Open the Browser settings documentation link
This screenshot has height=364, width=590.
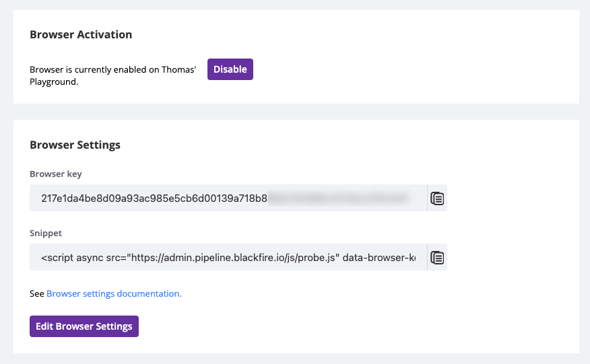(114, 294)
